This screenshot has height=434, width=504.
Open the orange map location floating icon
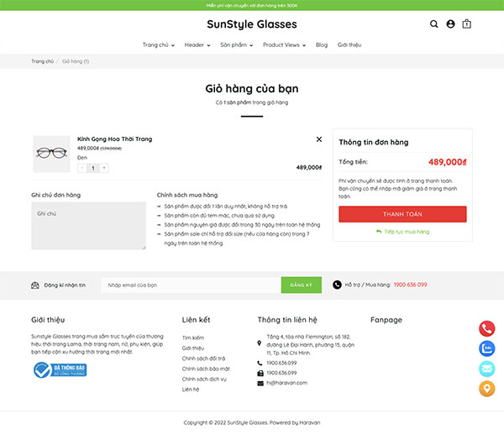(487, 389)
